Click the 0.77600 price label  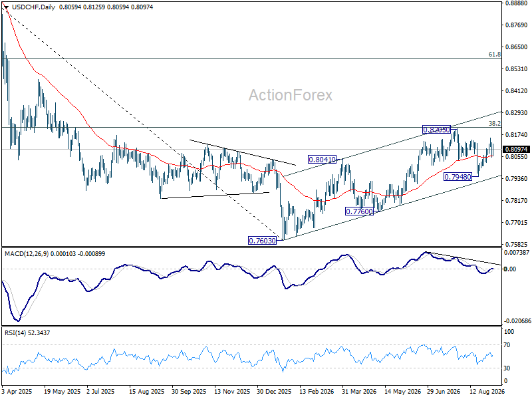point(359,211)
